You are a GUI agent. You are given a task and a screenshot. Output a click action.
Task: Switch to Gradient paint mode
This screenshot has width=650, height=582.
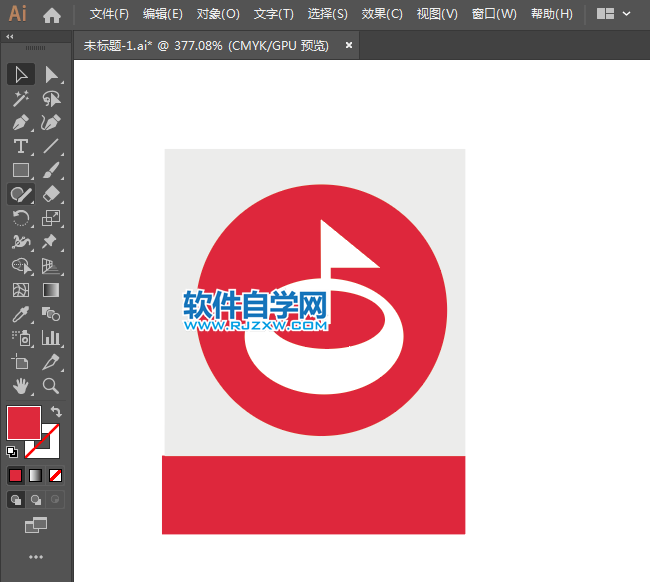[x=36, y=475]
